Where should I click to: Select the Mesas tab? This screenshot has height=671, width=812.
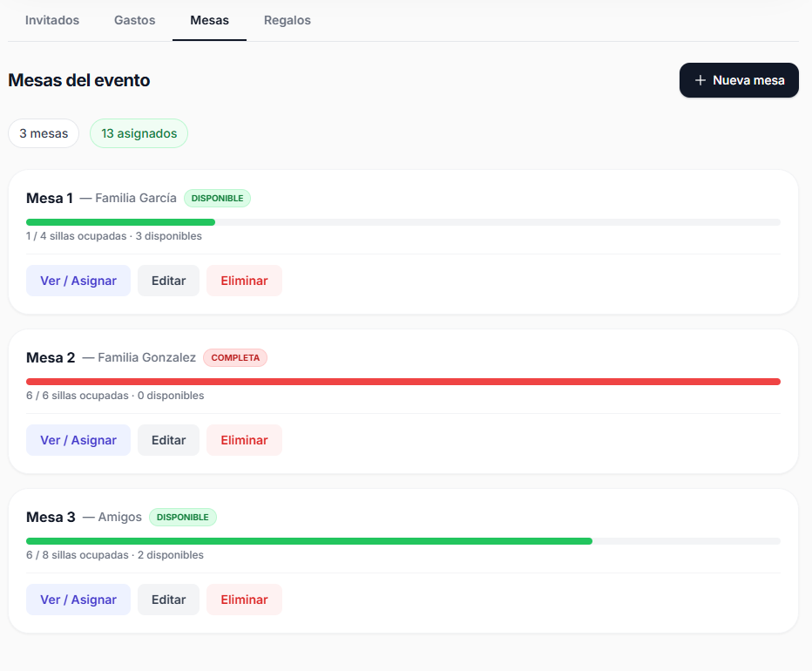click(x=209, y=20)
